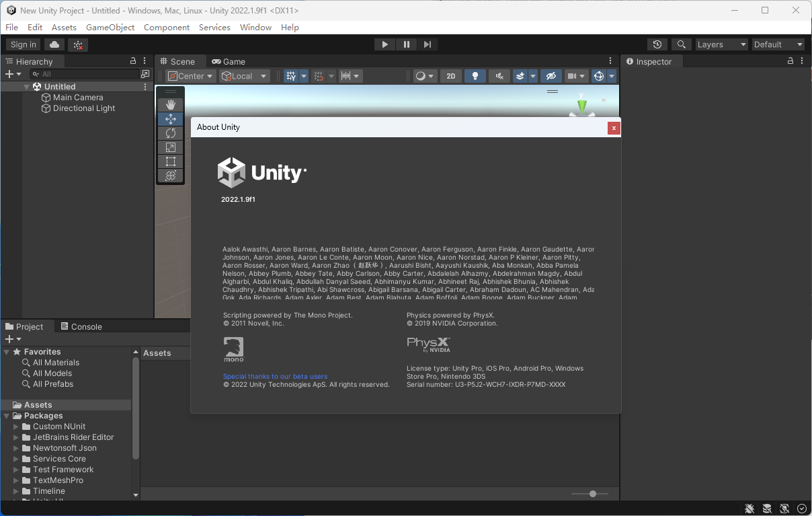
Task: Click the third status bar icon from left
Action: click(784, 509)
